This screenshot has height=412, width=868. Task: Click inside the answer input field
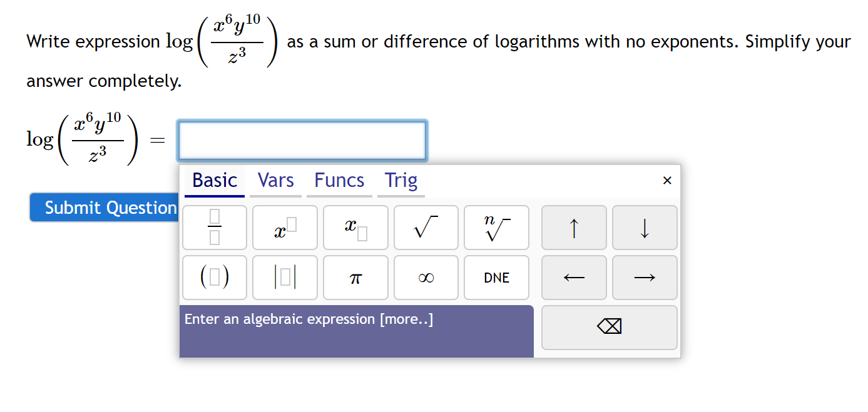[302, 140]
